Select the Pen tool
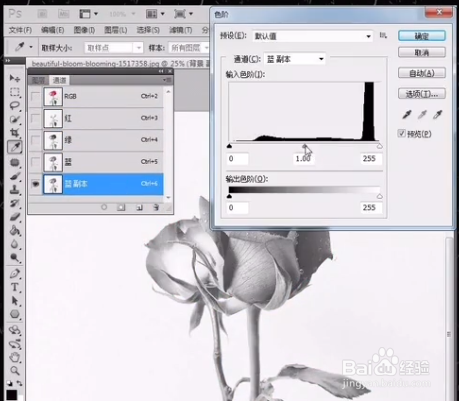This screenshot has height=401, width=459. point(15,274)
